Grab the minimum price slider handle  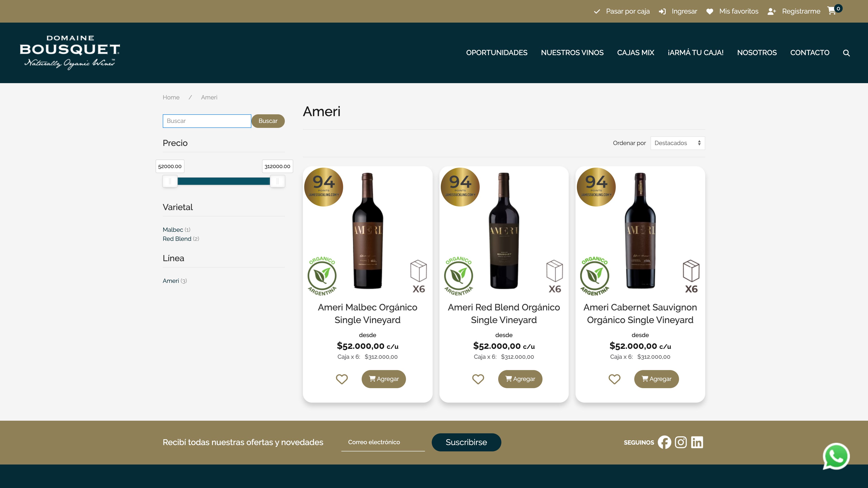[170, 181]
